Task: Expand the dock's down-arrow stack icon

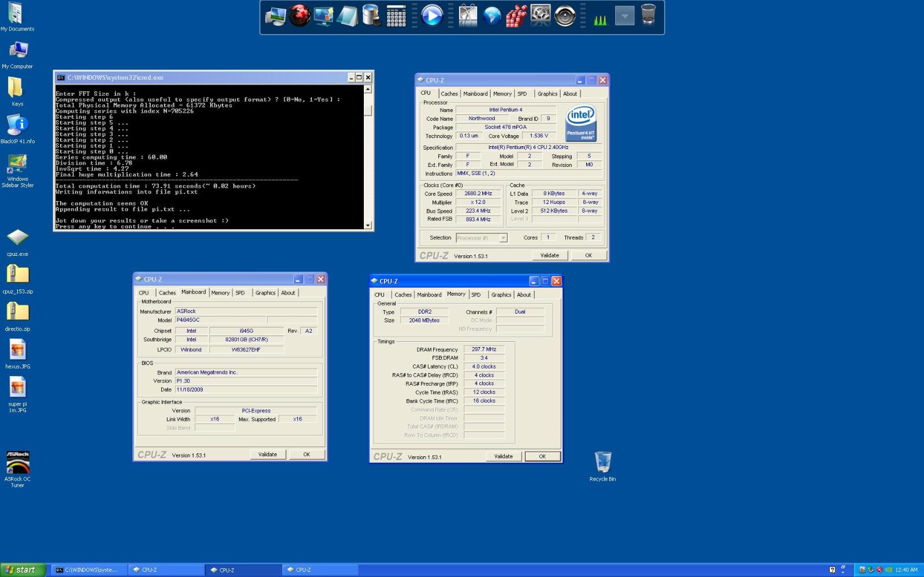Action: (624, 16)
